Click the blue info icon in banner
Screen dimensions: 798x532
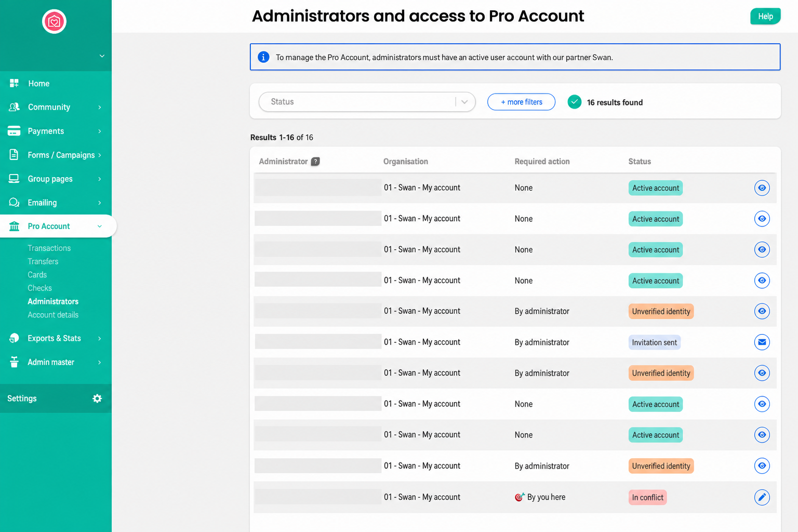coord(263,57)
